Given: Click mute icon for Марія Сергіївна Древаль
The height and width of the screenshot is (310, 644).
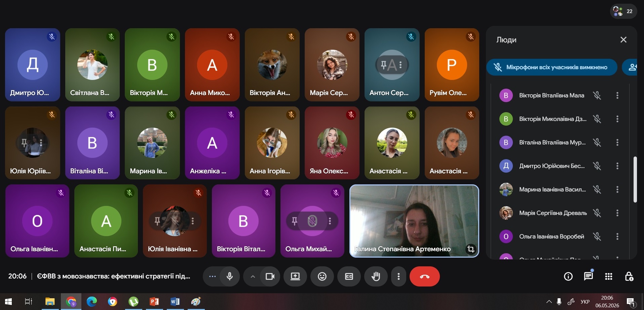Looking at the screenshot, I should [x=597, y=213].
